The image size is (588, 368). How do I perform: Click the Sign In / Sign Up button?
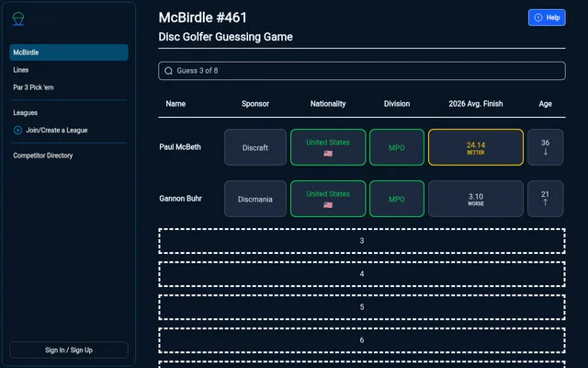(x=69, y=350)
